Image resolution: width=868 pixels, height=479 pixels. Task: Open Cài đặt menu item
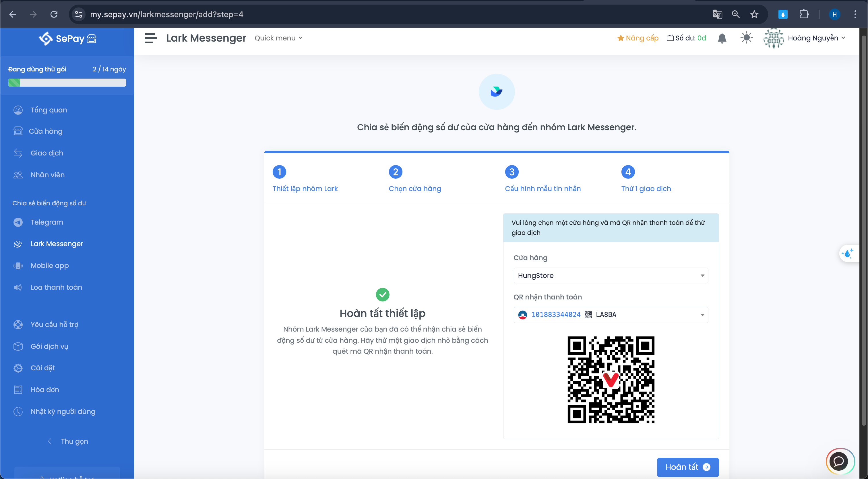tap(42, 368)
